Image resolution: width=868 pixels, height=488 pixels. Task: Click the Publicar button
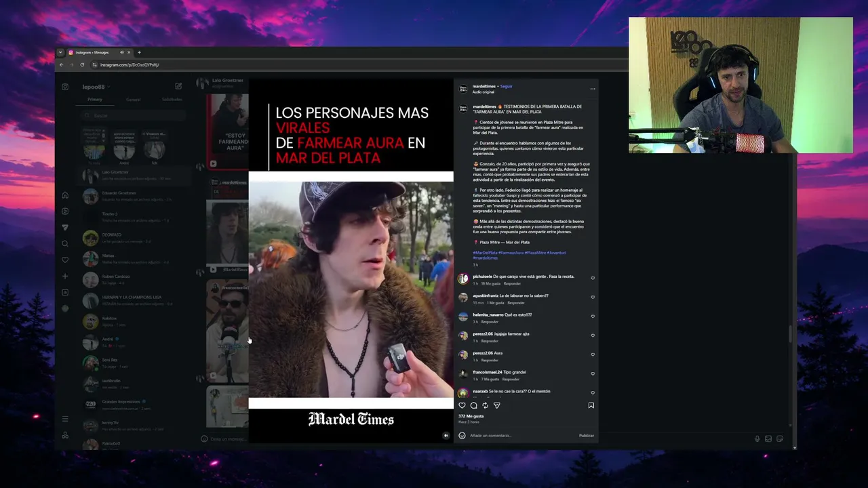click(587, 435)
